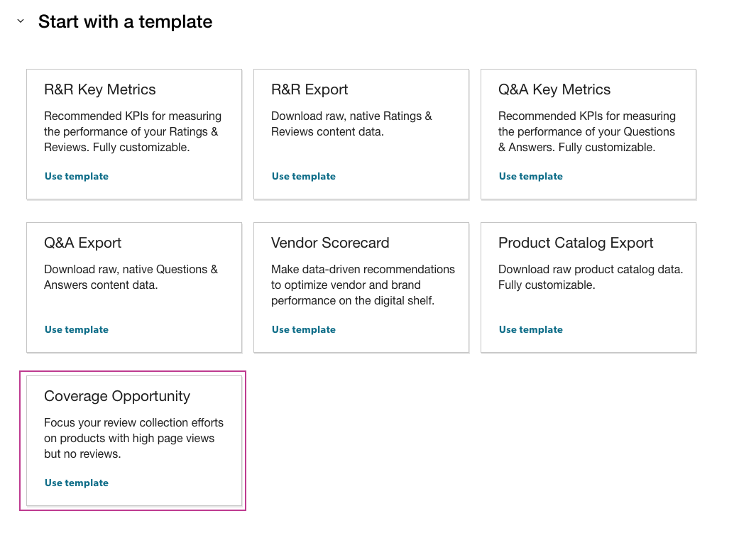Click the Start with a template heading

[x=126, y=22]
